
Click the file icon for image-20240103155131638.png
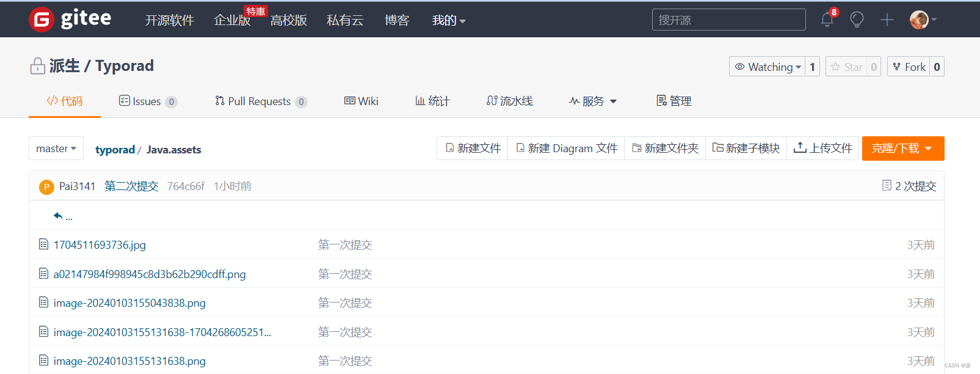pyautogui.click(x=44, y=361)
